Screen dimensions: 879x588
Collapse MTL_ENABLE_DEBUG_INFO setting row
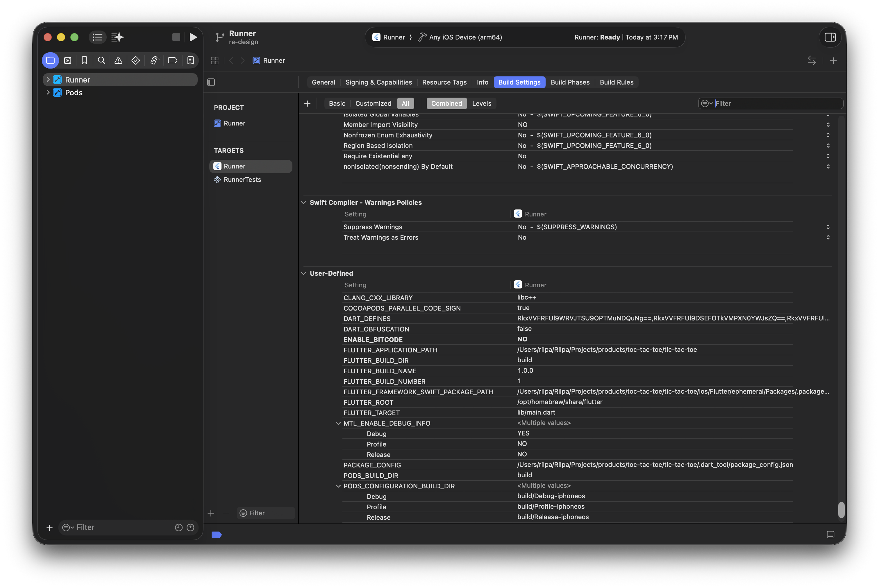[x=338, y=423]
